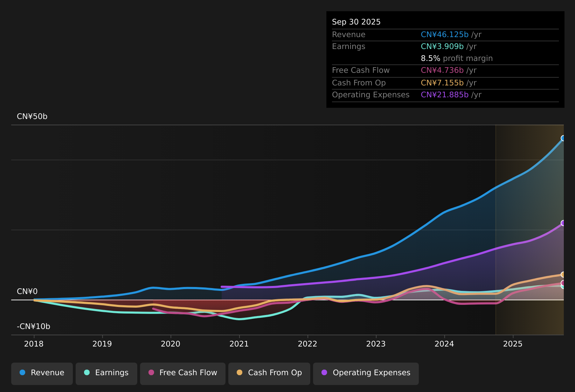The width and height of the screenshot is (575, 392).
Task: Click the 2018 x-axis label
Action: tap(34, 344)
